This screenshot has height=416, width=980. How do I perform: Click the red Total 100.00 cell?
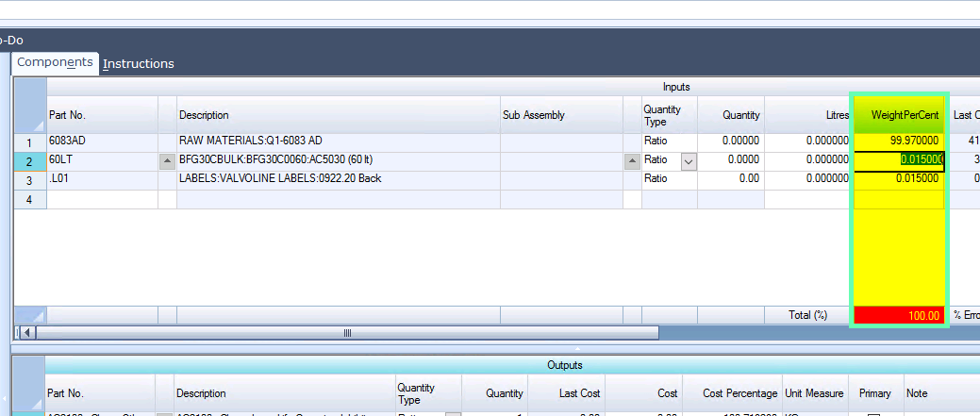[900, 315]
